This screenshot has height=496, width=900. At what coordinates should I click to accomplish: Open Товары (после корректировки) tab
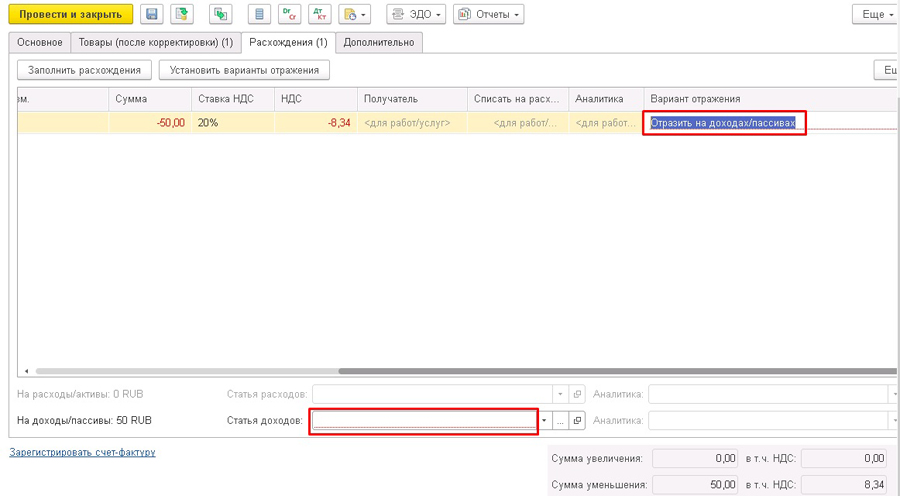click(156, 42)
